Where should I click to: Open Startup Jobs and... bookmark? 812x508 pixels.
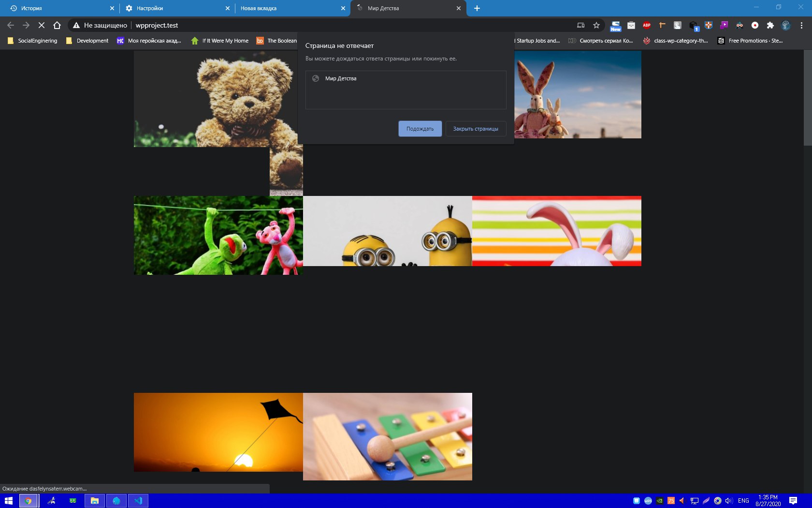point(537,41)
